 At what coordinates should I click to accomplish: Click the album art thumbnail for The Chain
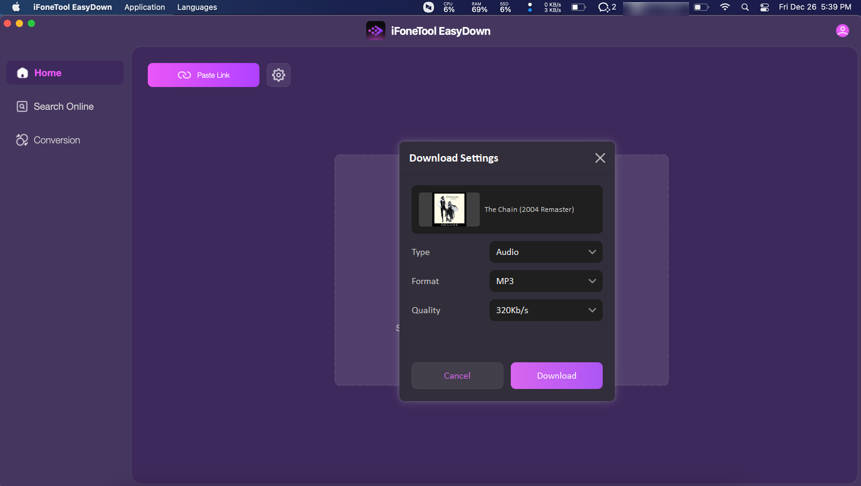[x=449, y=209]
